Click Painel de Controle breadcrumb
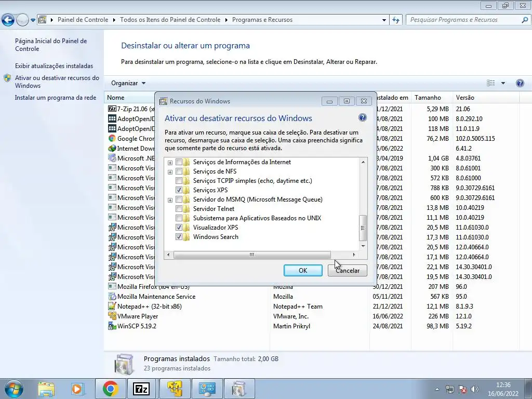Viewport: 532px width, 399px height. pyautogui.click(x=83, y=20)
